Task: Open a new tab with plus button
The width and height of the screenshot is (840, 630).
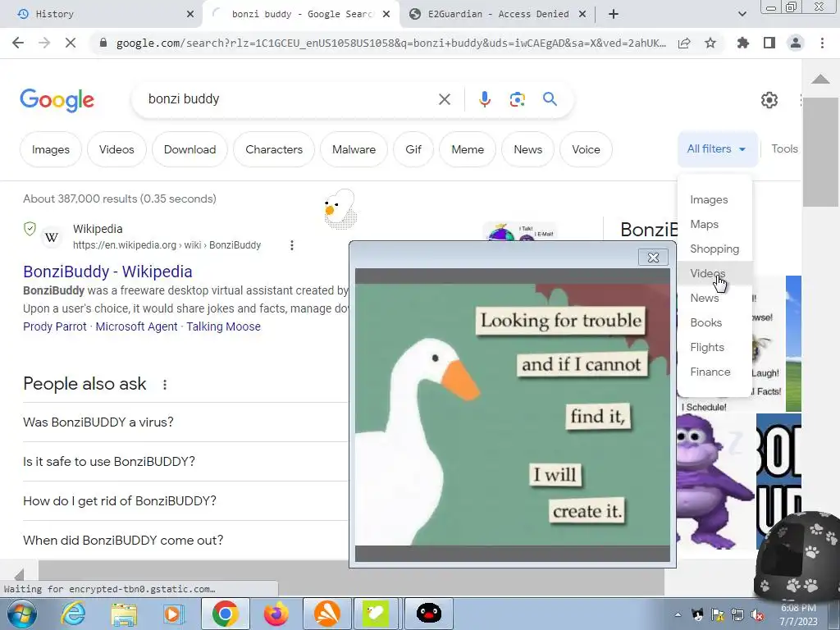Action: click(x=614, y=14)
